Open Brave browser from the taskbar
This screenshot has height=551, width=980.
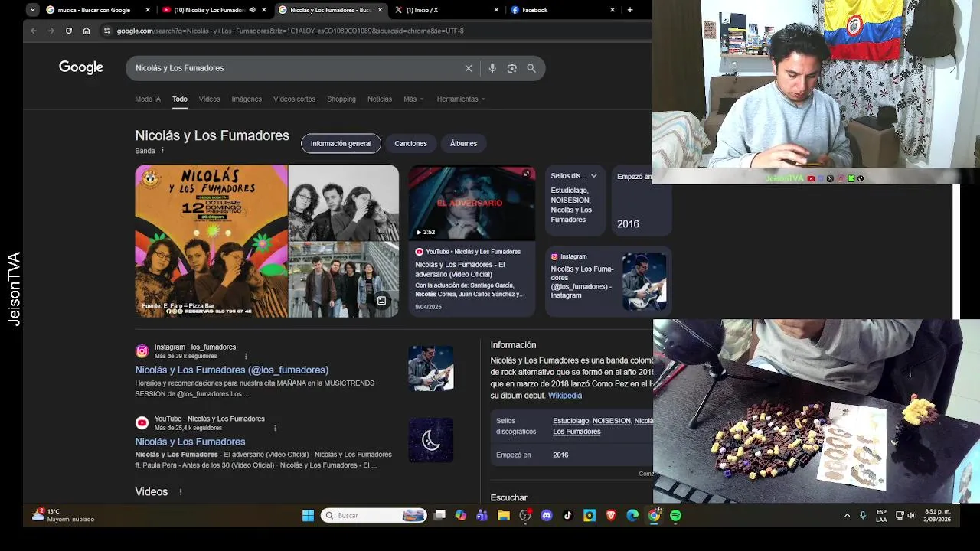[x=611, y=516]
